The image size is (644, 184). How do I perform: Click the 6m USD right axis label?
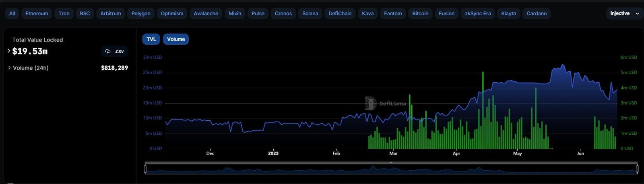pyautogui.click(x=629, y=57)
